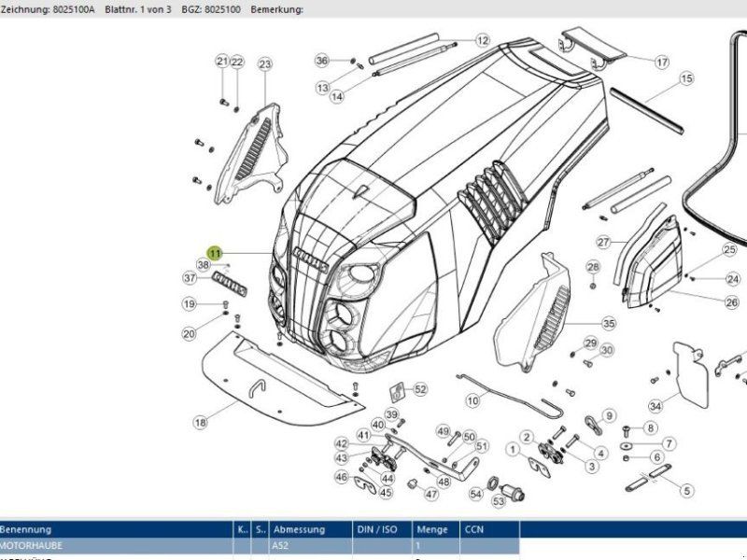Image resolution: width=747 pixels, height=560 pixels.
Task: Click callout number 34
Action: pyautogui.click(x=656, y=406)
